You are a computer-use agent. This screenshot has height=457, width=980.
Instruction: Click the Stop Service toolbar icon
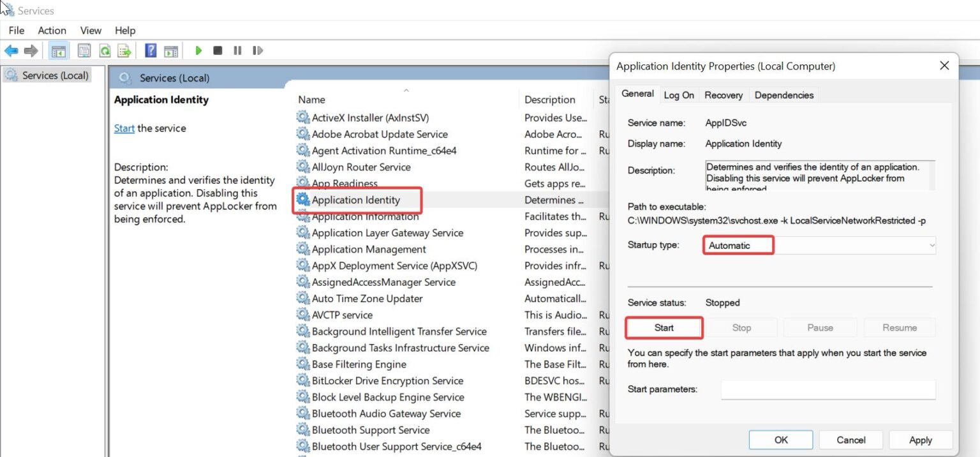tap(217, 50)
